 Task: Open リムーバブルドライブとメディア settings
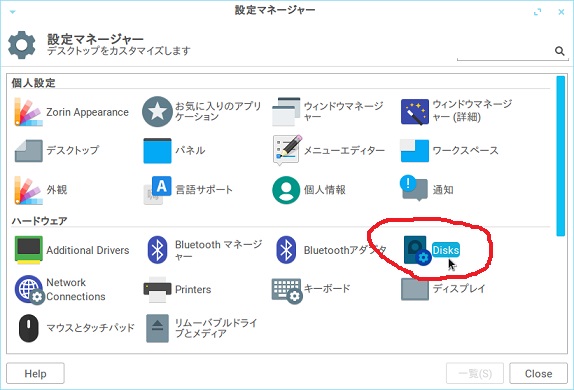point(202,328)
